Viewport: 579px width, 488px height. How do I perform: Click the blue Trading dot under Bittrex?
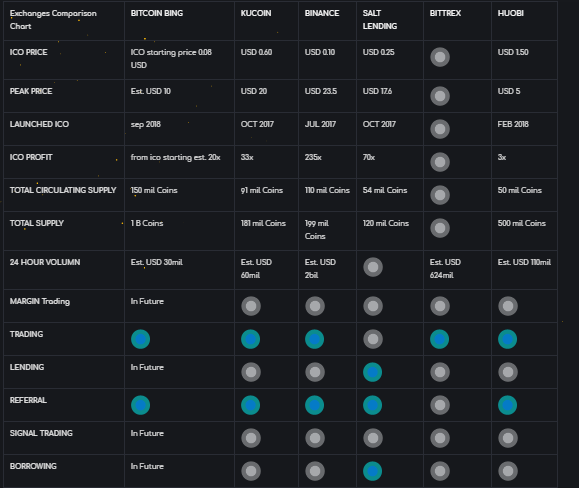click(439, 339)
